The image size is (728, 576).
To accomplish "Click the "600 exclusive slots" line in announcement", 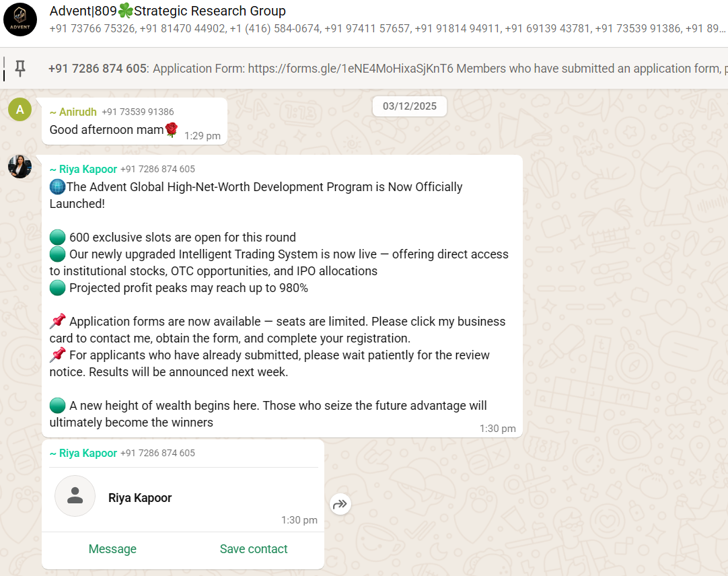I will [x=182, y=238].
